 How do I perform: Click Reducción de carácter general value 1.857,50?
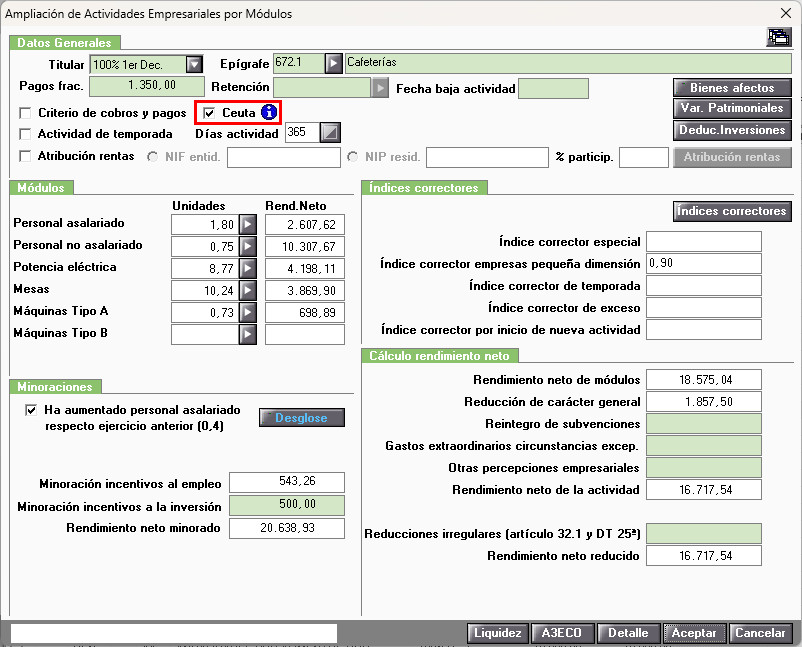(x=704, y=401)
